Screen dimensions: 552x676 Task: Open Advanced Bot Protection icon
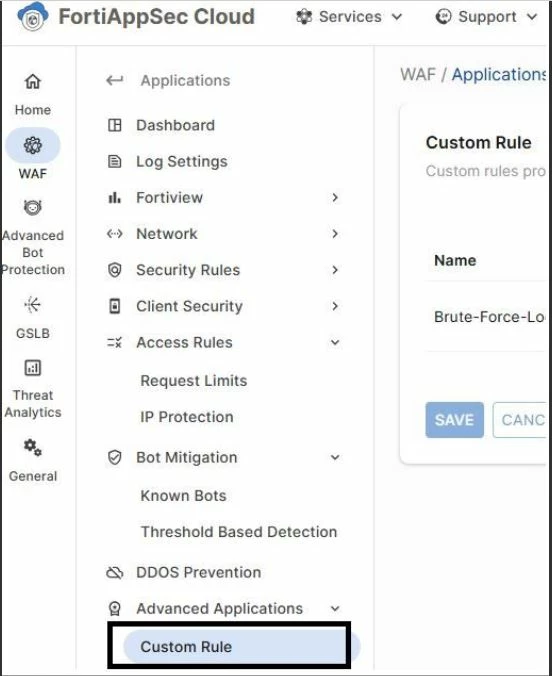pyautogui.click(x=33, y=207)
